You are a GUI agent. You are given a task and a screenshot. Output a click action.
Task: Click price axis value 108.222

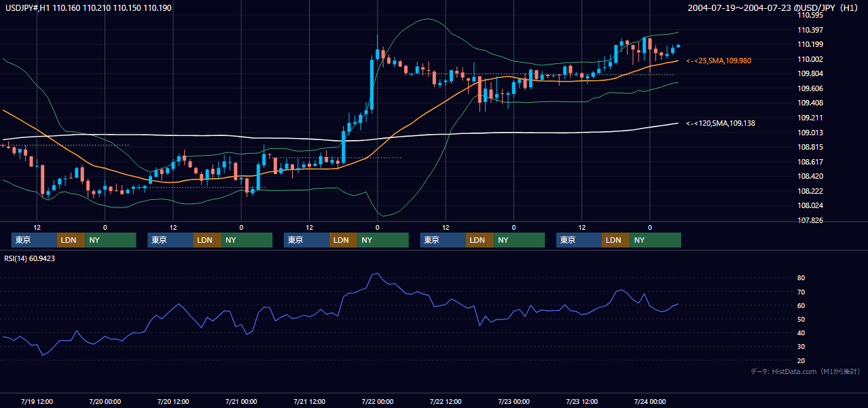click(x=810, y=191)
